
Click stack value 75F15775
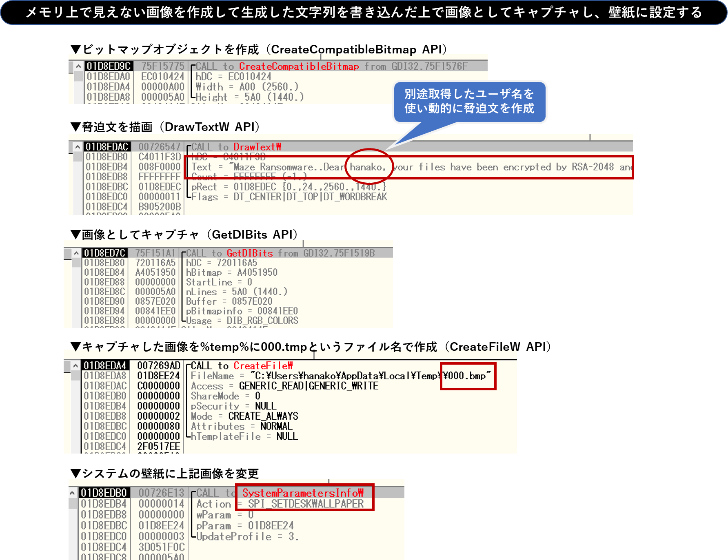[x=163, y=66]
